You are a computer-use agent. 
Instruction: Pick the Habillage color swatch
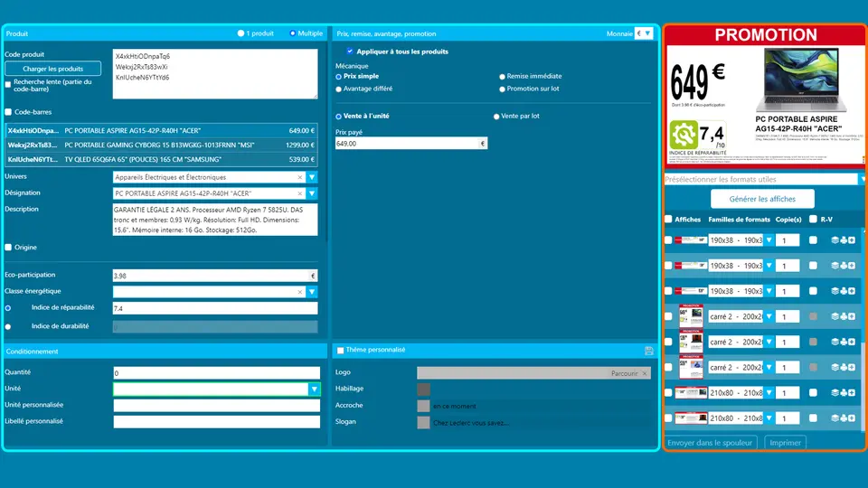[423, 389]
